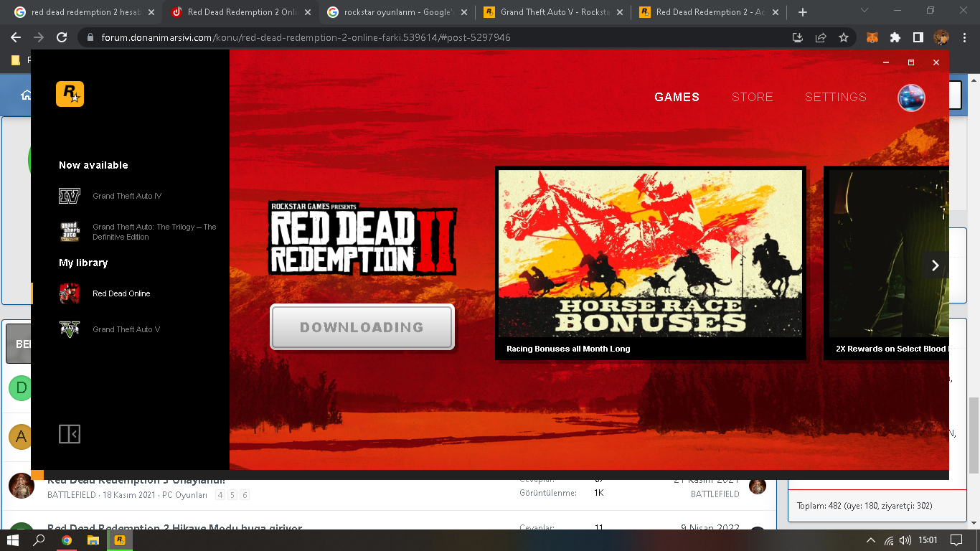This screenshot has height=551, width=980.
Task: Close the 'rockstar oyunlarım' Google tab
Action: pyautogui.click(x=463, y=12)
